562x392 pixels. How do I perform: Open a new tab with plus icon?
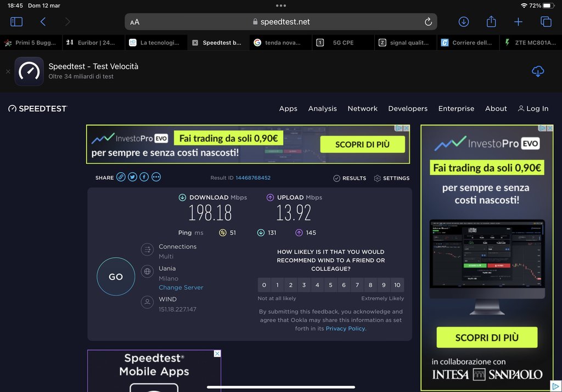point(518,22)
